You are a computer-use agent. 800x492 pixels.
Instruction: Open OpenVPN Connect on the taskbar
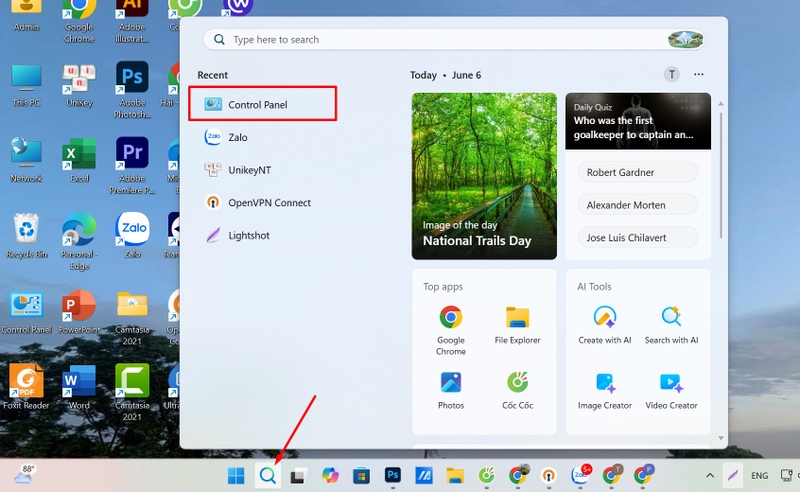coord(548,476)
